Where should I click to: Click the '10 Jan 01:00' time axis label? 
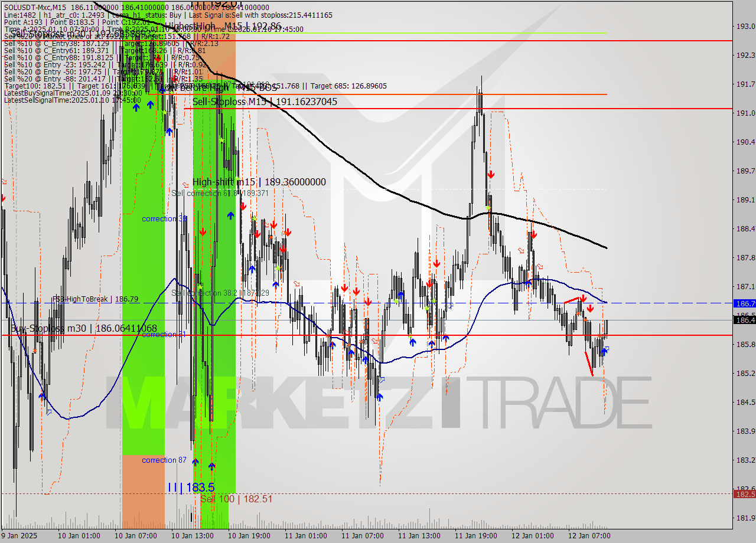[79, 536]
